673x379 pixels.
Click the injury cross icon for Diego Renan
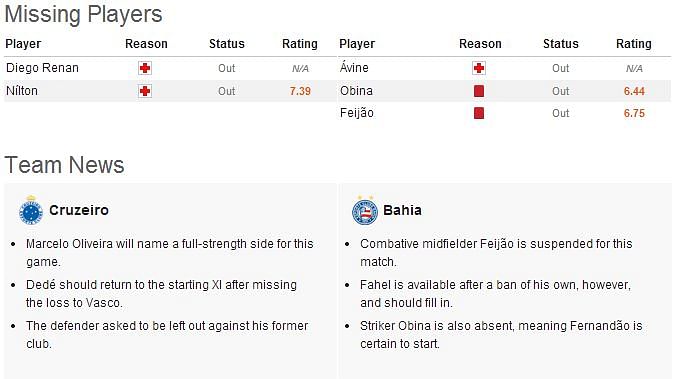click(x=145, y=68)
